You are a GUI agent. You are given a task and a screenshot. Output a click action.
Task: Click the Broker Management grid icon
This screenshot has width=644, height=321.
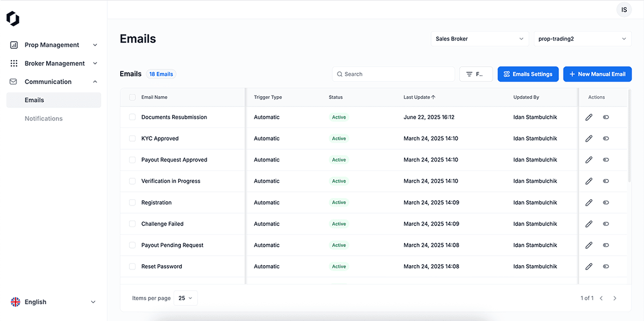coord(14,63)
